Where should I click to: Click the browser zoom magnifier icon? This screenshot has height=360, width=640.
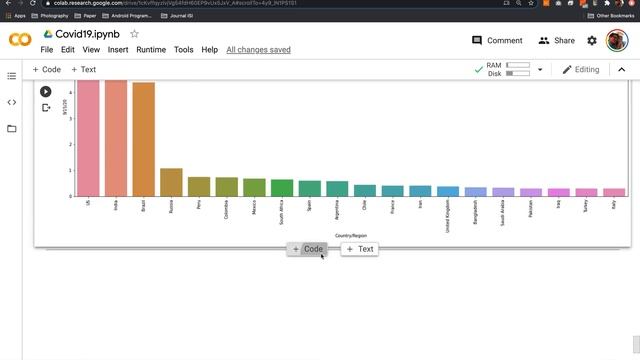click(x=518, y=3)
